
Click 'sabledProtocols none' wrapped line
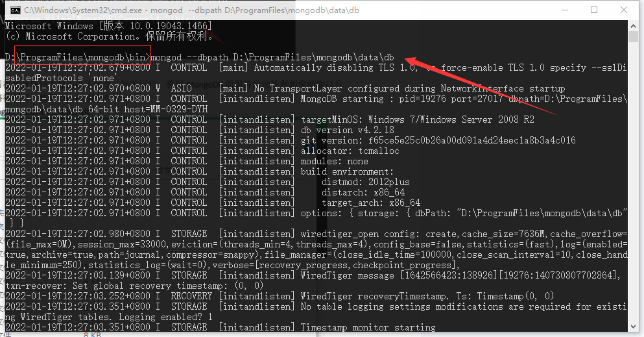[61, 78]
